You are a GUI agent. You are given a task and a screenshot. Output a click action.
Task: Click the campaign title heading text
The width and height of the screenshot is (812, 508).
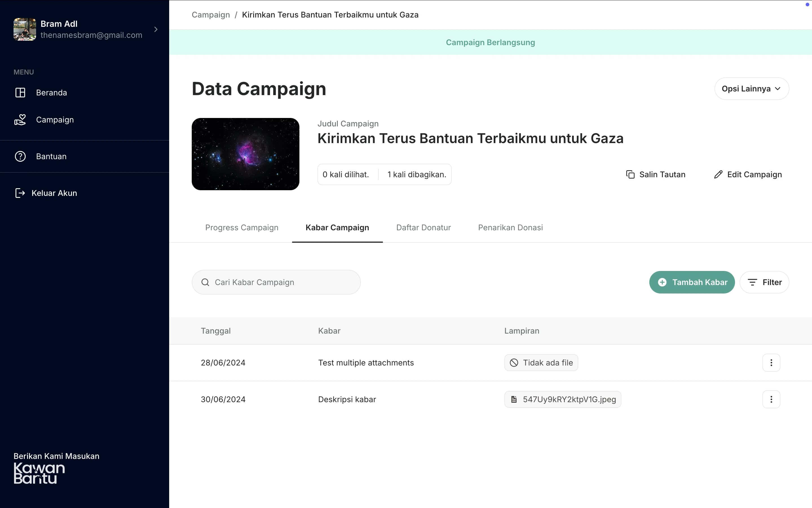[x=470, y=138]
